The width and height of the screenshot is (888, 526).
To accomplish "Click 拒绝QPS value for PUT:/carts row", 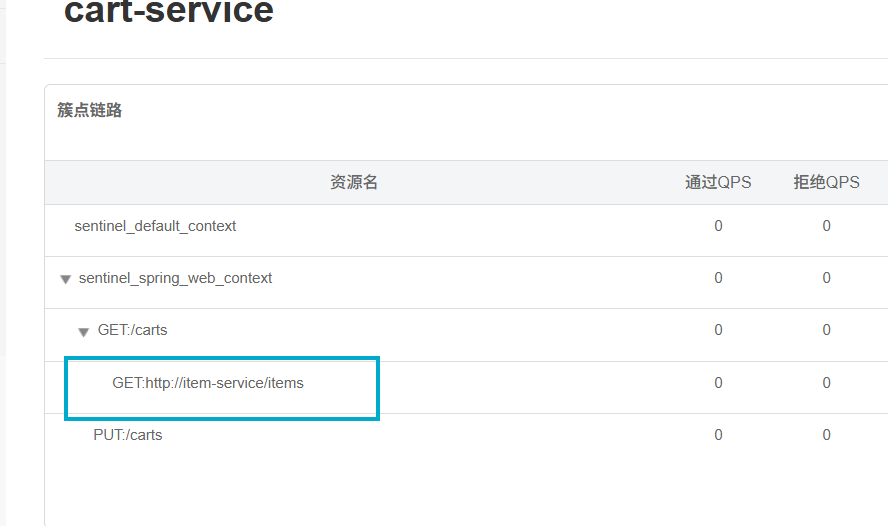I will click(826, 435).
